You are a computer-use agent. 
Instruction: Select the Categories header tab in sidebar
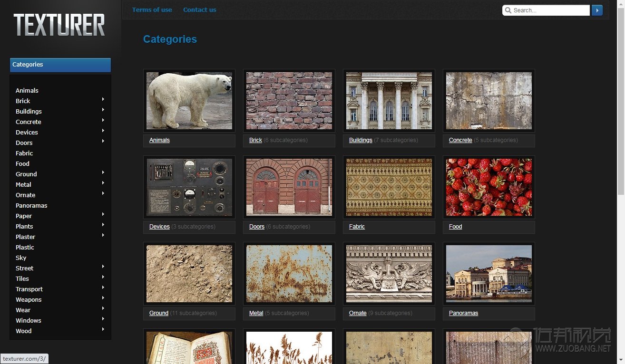tap(60, 65)
